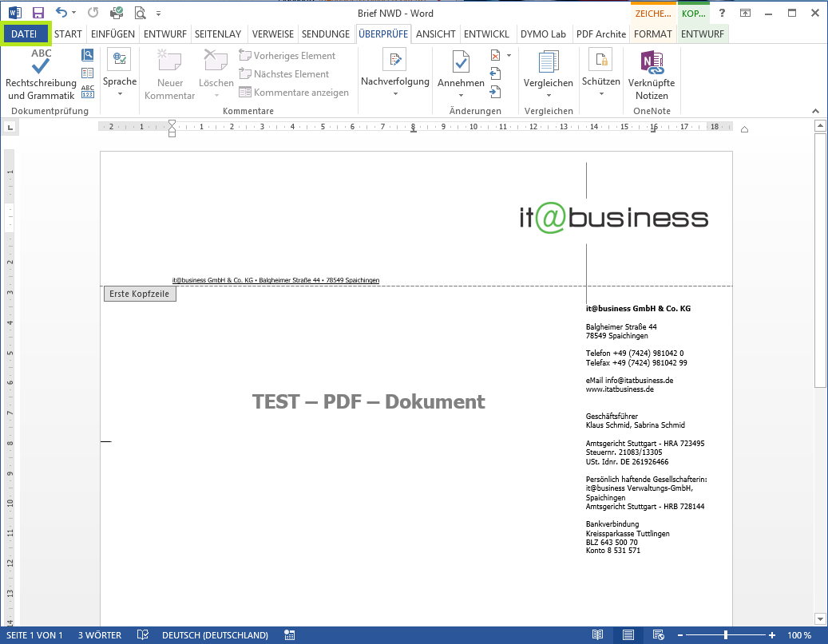Click the Schützen lock icon
This screenshot has height=644, width=828.
click(x=601, y=59)
